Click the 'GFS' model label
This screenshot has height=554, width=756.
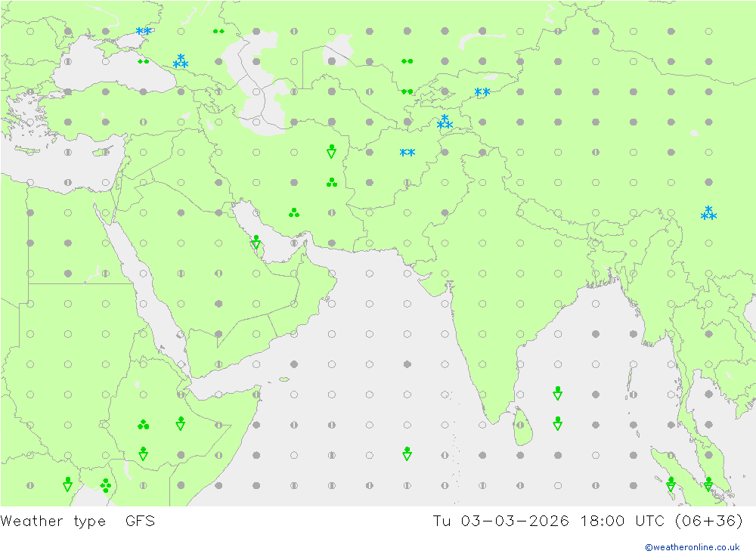[141, 521]
